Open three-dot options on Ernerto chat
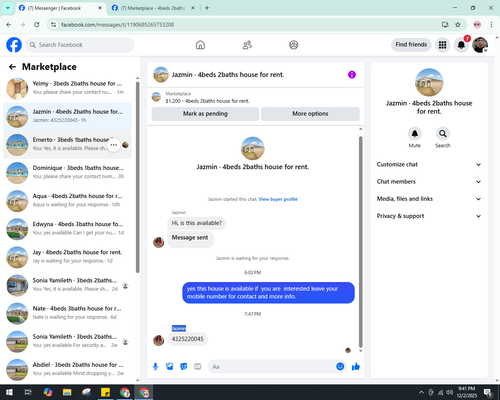The height and width of the screenshot is (400, 500). tap(114, 145)
